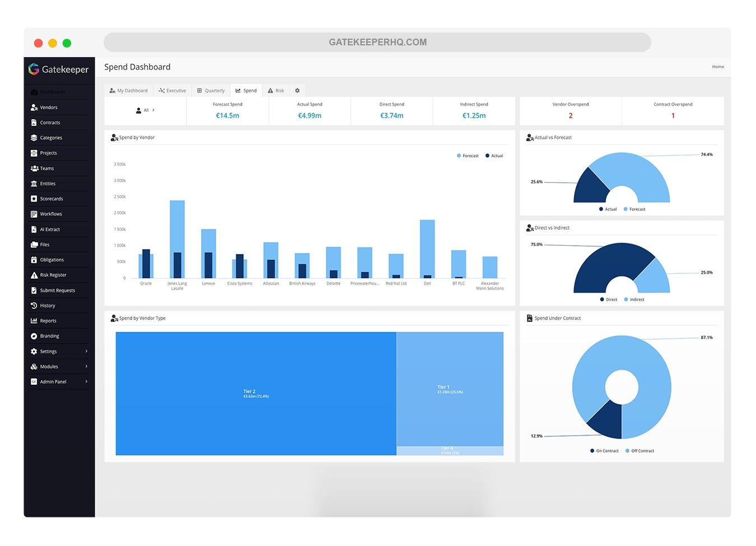This screenshot has height=546, width=756.
Task: Toggle the Forecast legend on Spend by Vendor
Action: [467, 156]
